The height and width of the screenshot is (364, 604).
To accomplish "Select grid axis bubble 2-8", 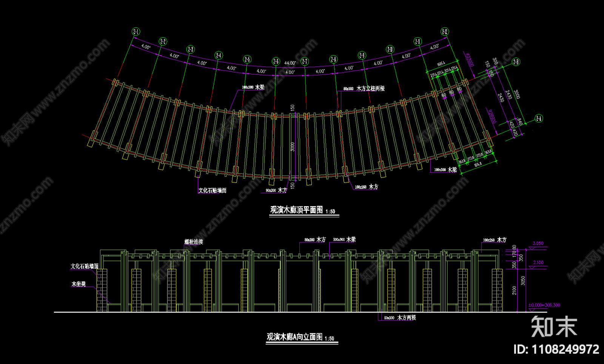I will (x=333, y=59).
